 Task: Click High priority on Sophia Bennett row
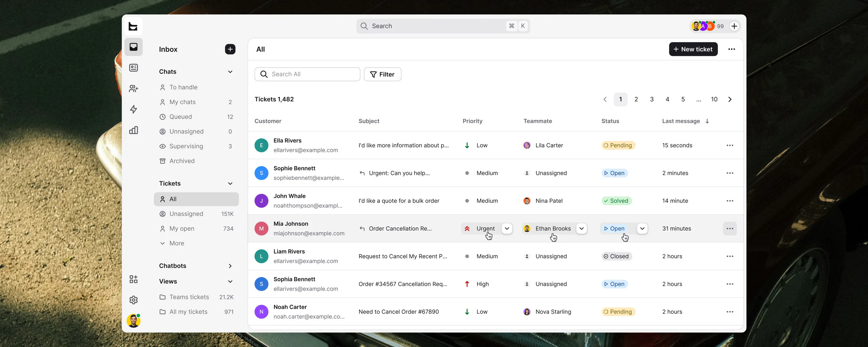coord(477,284)
